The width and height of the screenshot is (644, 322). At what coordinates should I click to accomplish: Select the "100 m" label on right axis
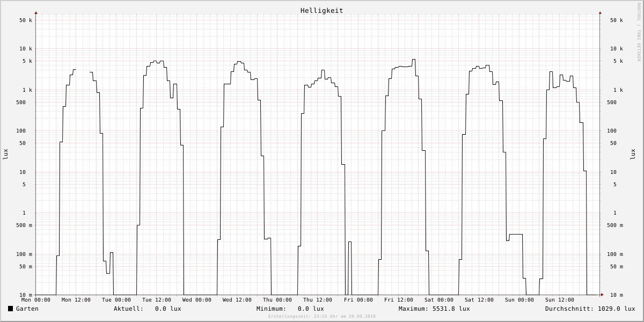(x=615, y=254)
